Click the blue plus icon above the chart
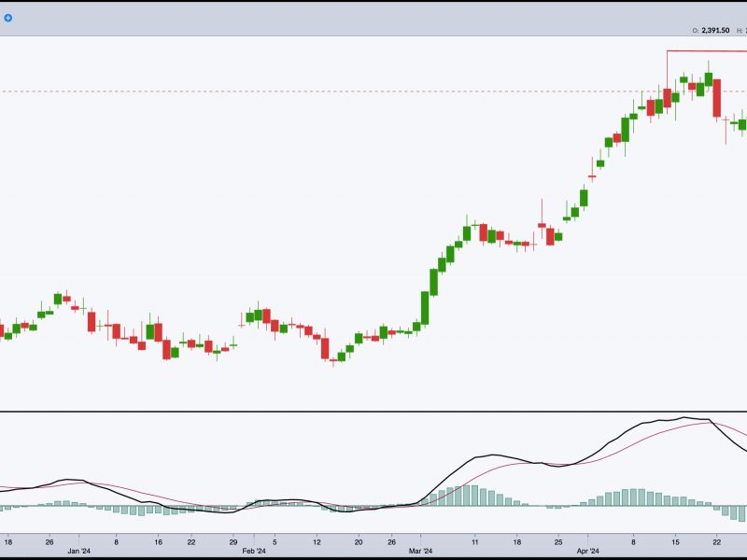This screenshot has height=560, width=747. click(8, 18)
